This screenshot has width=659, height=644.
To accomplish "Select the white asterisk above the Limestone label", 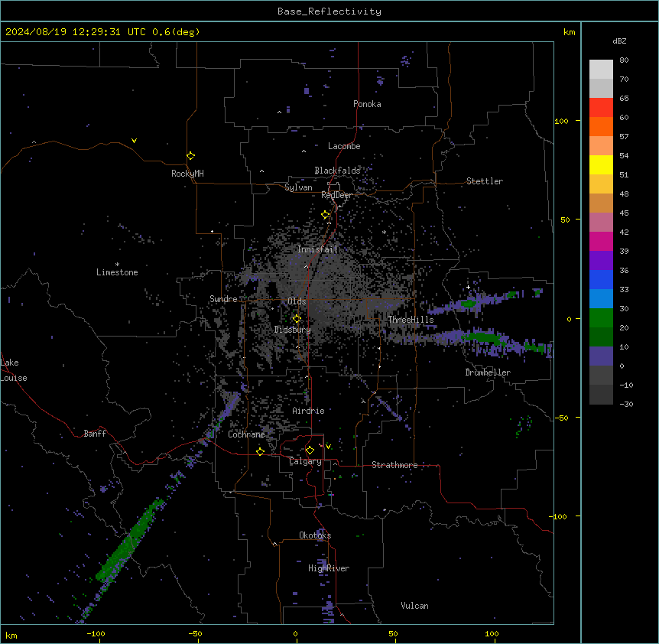I will click(117, 265).
